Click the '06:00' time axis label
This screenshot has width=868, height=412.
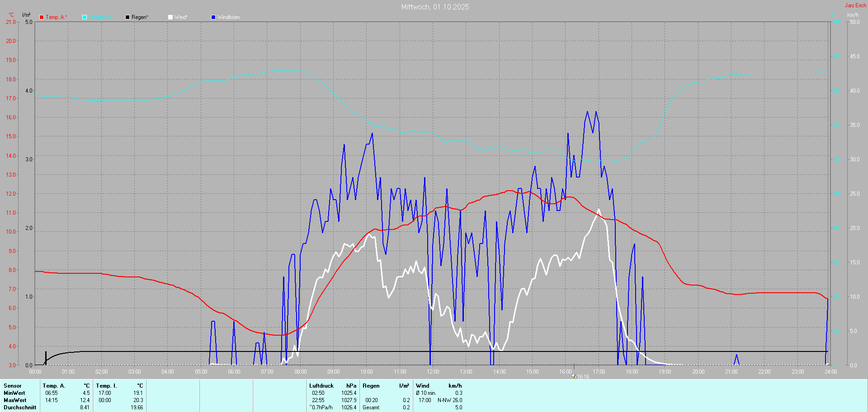pos(234,372)
